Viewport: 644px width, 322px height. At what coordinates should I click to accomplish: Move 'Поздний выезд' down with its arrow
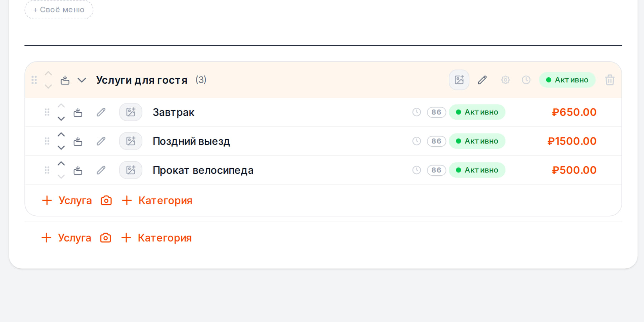pyautogui.click(x=61, y=148)
